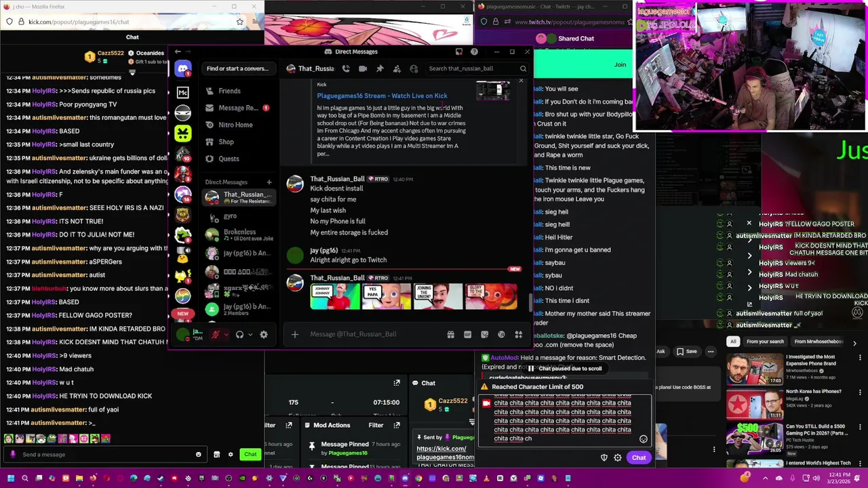Create a new DM with plus icon
This screenshot has width=868, height=488.
269,182
